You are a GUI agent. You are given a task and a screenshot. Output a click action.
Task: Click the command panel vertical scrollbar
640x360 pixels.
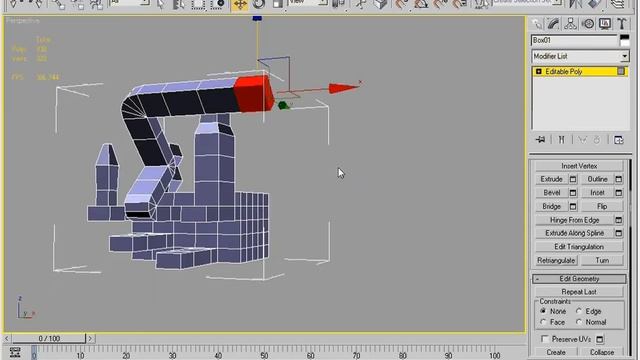pyautogui.click(x=631, y=257)
